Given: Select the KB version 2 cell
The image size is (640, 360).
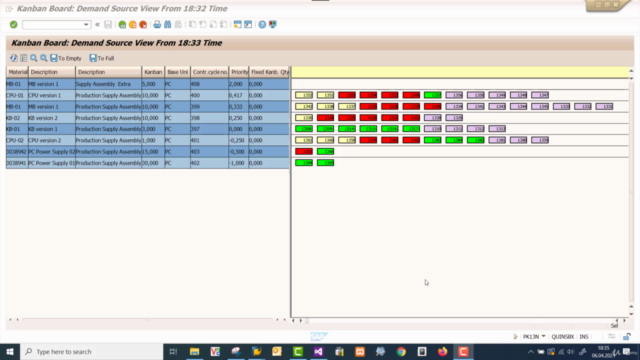Looking at the screenshot, I should click(52, 118).
